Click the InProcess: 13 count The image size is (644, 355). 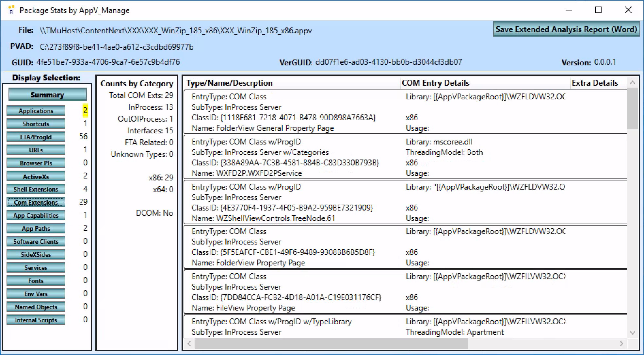(x=151, y=107)
